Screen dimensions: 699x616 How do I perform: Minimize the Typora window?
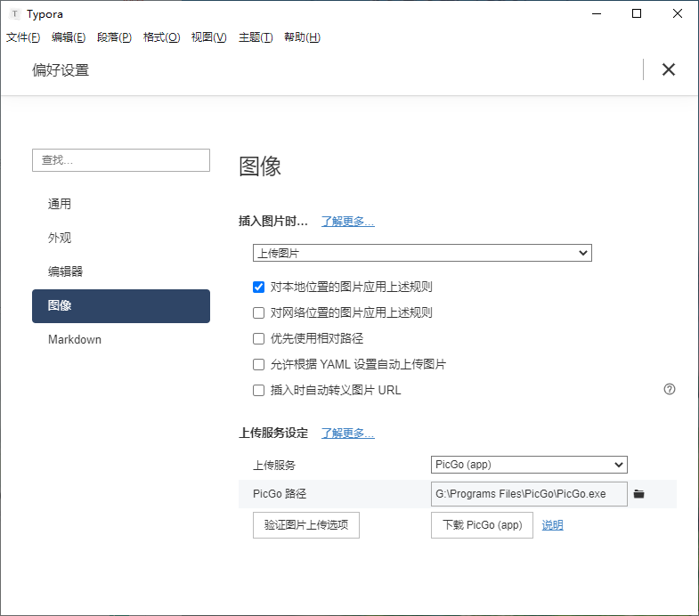[x=597, y=14]
